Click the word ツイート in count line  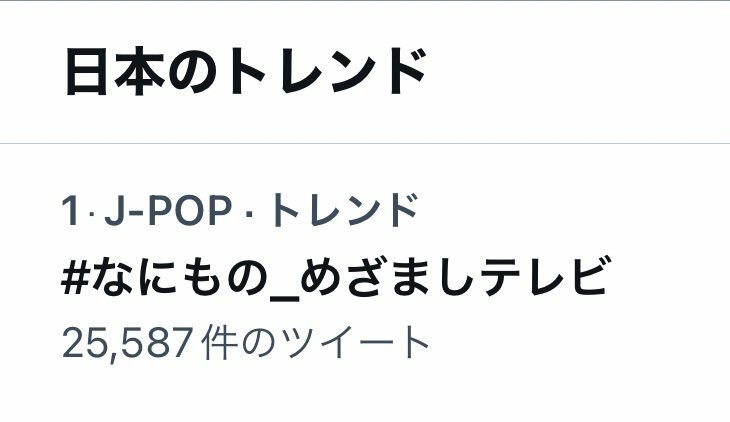356,343
